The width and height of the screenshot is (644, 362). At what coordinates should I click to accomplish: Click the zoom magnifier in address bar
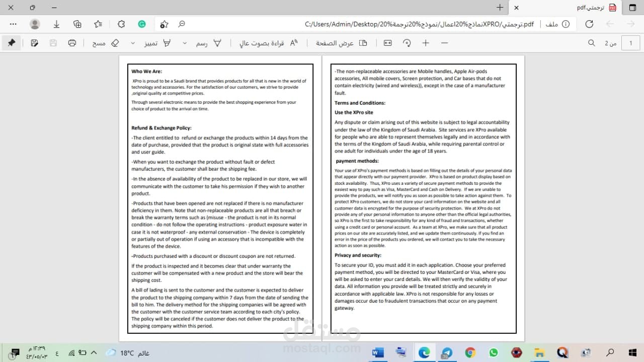[182, 24]
